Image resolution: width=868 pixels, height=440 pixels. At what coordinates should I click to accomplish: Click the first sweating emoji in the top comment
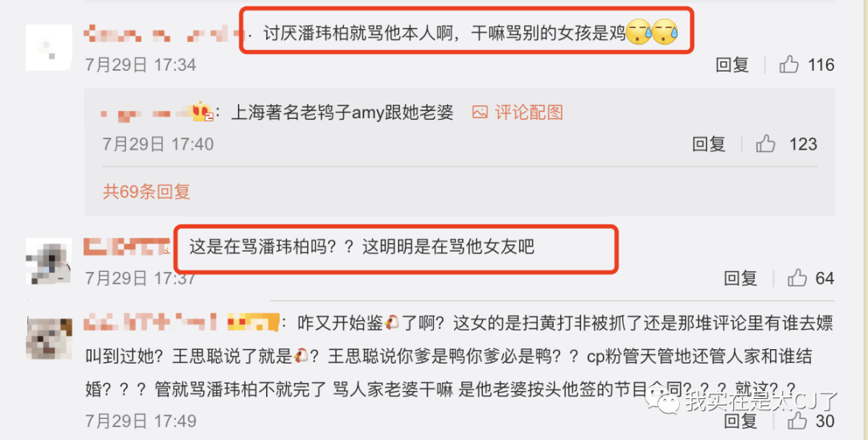coord(638,33)
